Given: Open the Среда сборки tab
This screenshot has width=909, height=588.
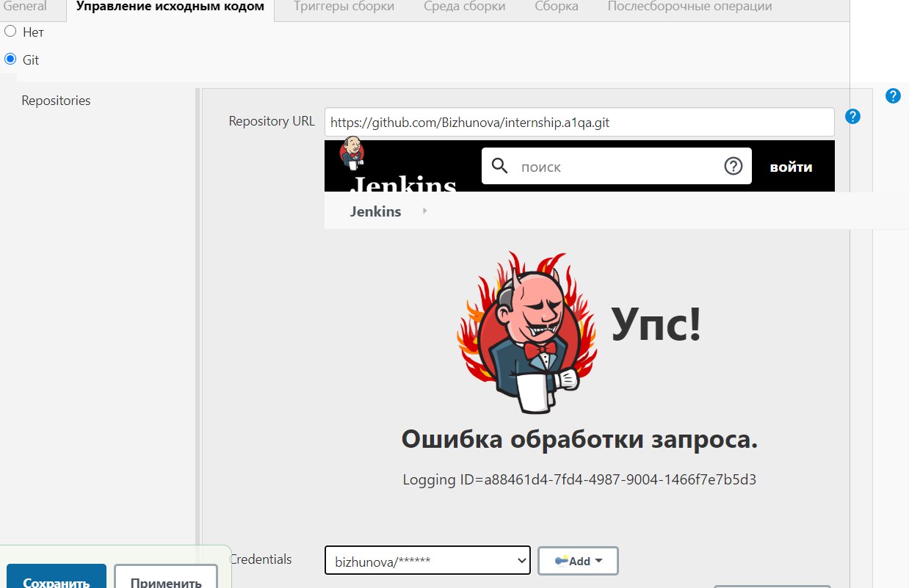Looking at the screenshot, I should [x=465, y=7].
